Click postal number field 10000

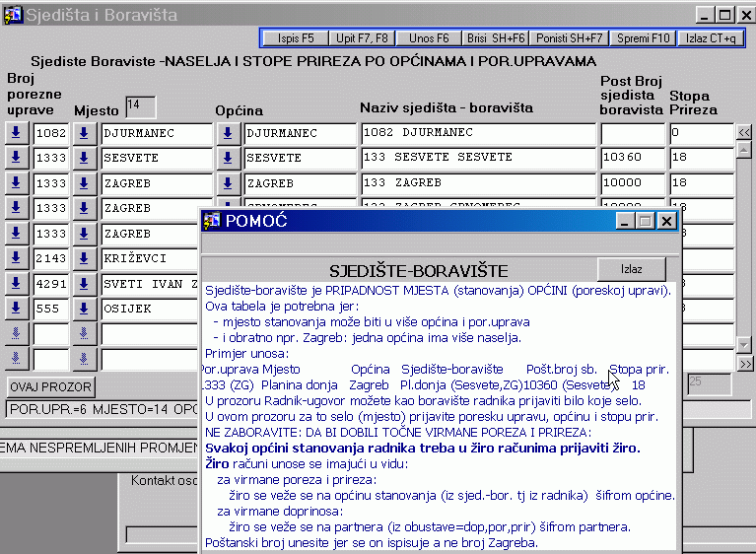coord(633,183)
